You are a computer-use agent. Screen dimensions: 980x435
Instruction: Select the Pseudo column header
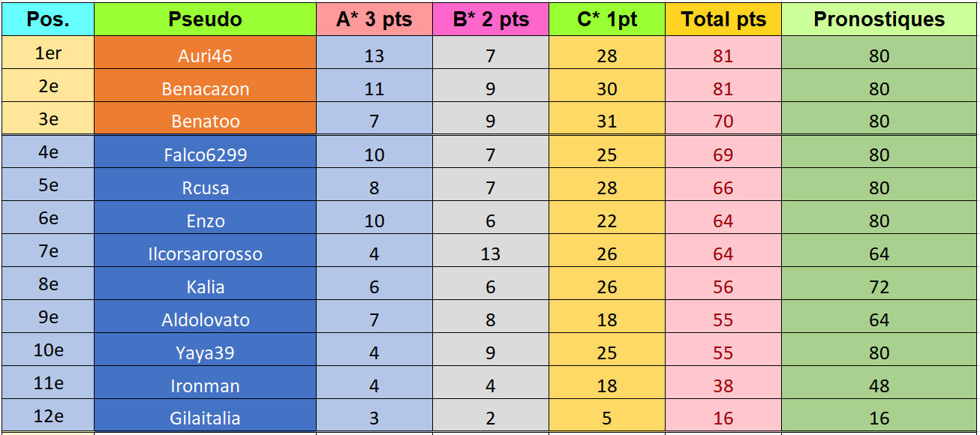click(205, 19)
